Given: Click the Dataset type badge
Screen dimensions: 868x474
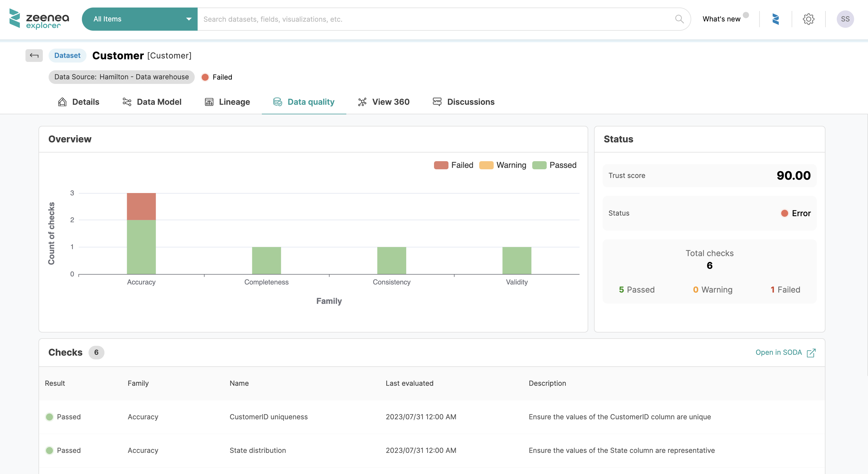Looking at the screenshot, I should pos(67,55).
